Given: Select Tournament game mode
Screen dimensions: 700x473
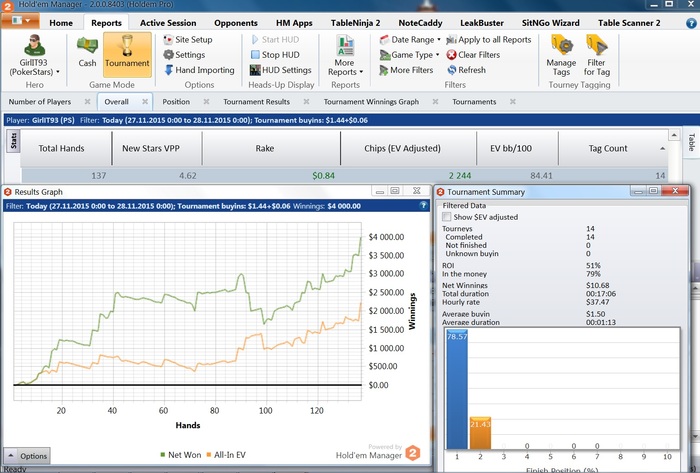Looking at the screenshot, I should tap(127, 54).
